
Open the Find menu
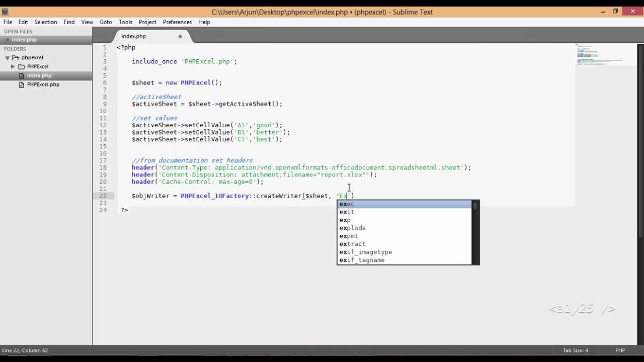tap(69, 22)
